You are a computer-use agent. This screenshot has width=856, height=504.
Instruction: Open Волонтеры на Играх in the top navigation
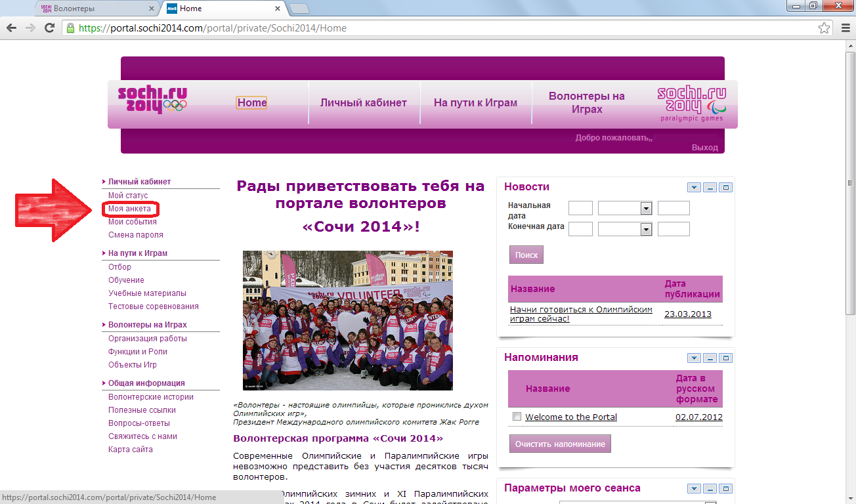[x=587, y=103]
